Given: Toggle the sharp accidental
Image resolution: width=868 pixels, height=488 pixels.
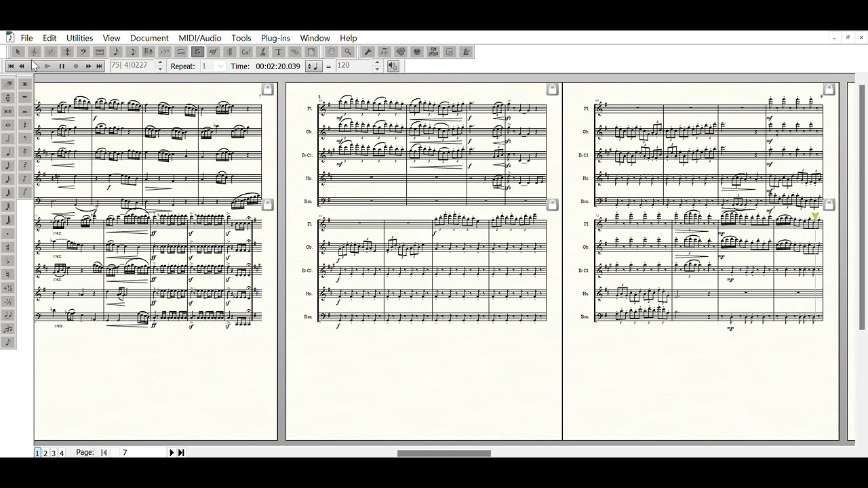Looking at the screenshot, I should [8, 247].
